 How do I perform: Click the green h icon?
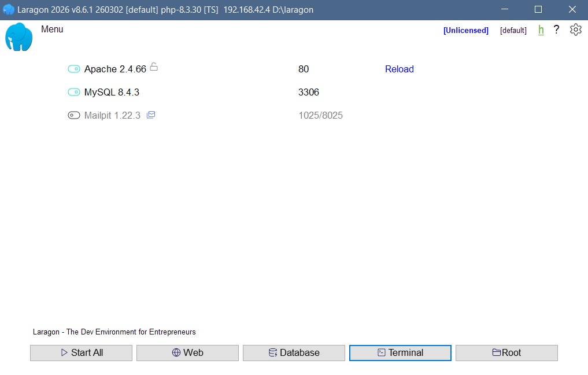(x=541, y=30)
